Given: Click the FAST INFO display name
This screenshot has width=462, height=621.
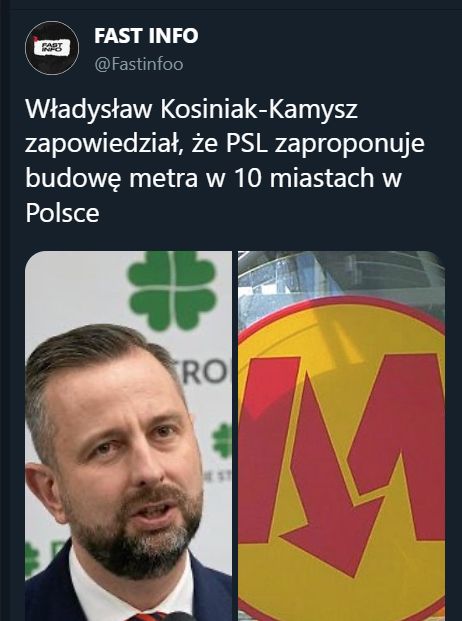Looking at the screenshot, I should tap(146, 36).
